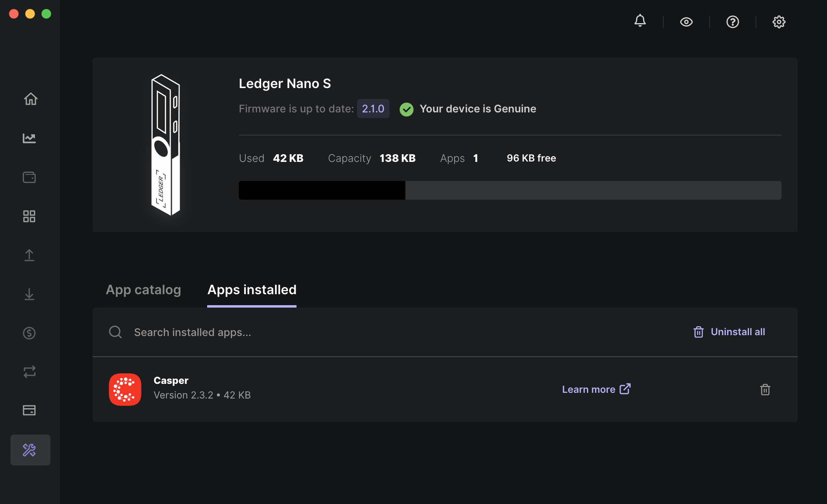The width and height of the screenshot is (827, 504).
Task: Click the Manager/tools icon in sidebar
Action: [x=30, y=450]
